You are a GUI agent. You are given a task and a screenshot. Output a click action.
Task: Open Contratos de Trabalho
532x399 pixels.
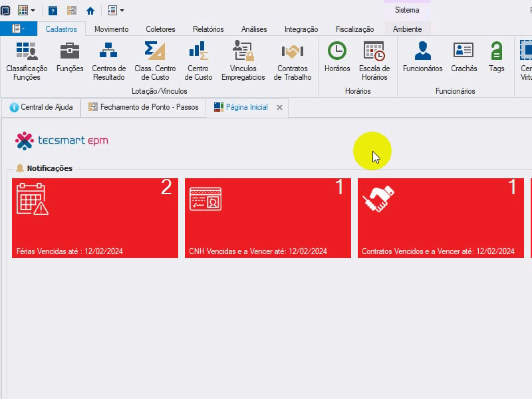tap(293, 61)
